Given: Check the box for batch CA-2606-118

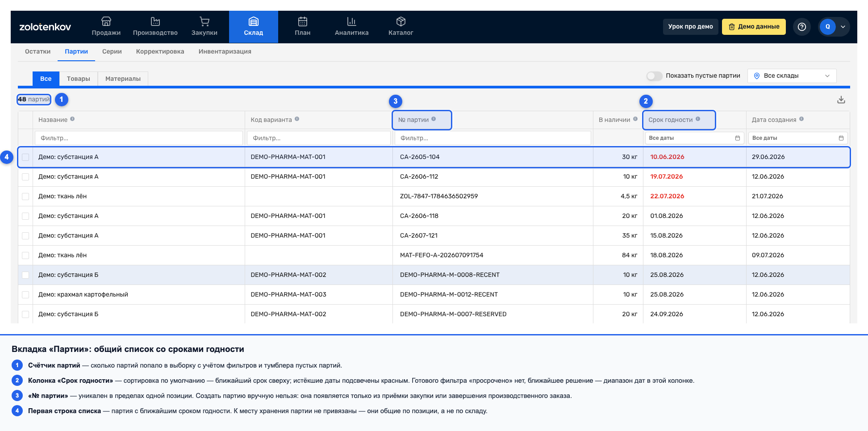Looking at the screenshot, I should coord(25,216).
